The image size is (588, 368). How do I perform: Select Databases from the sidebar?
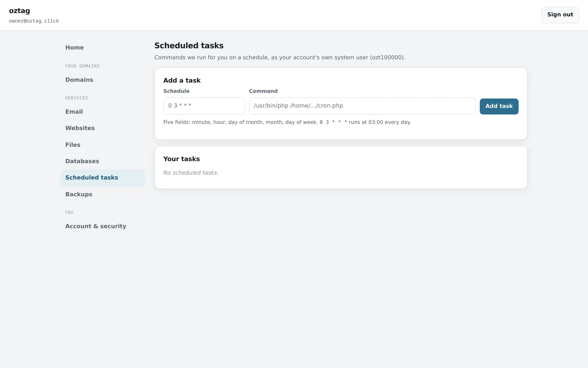[103, 161]
